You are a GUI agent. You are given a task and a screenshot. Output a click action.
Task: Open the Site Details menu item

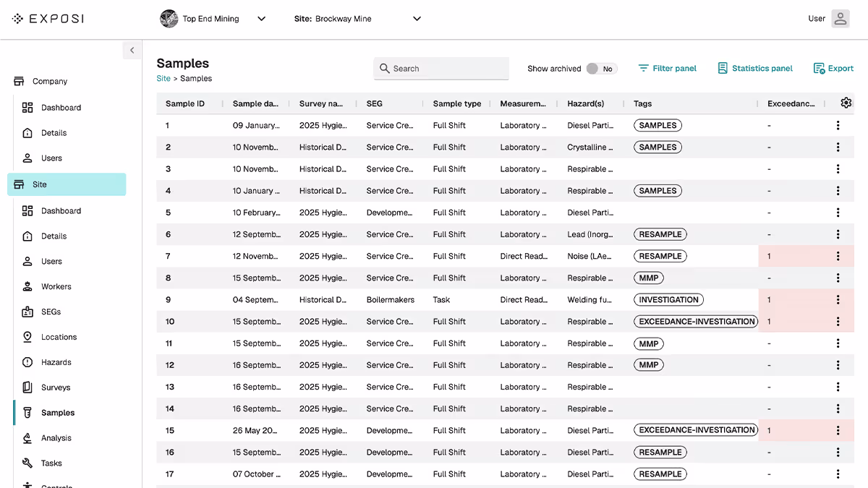pyautogui.click(x=54, y=236)
